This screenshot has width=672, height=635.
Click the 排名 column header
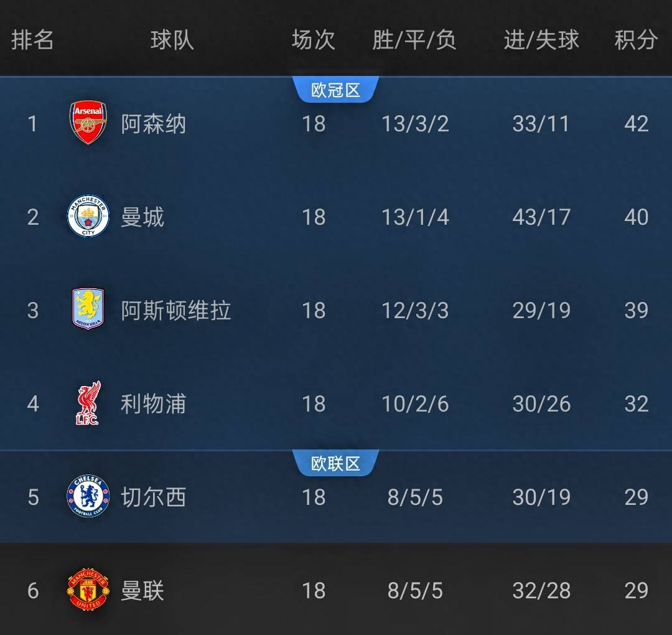pos(32,40)
